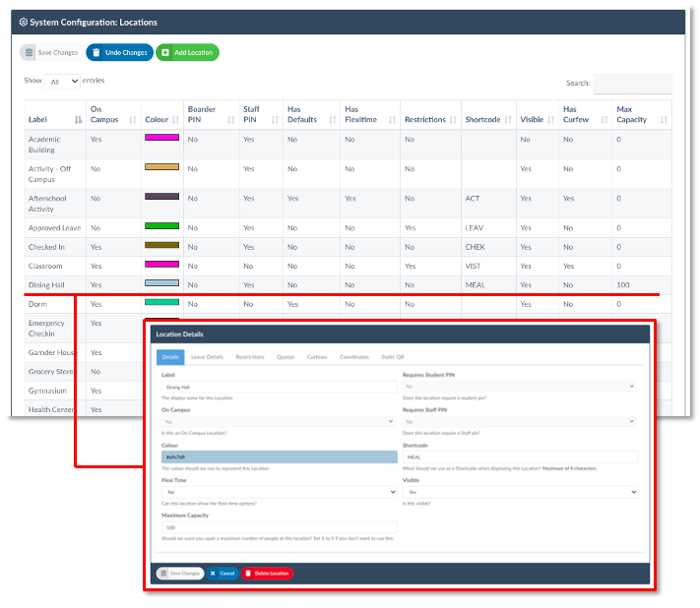Click the Classroom row label
This screenshot has width=700, height=608.
(x=45, y=267)
